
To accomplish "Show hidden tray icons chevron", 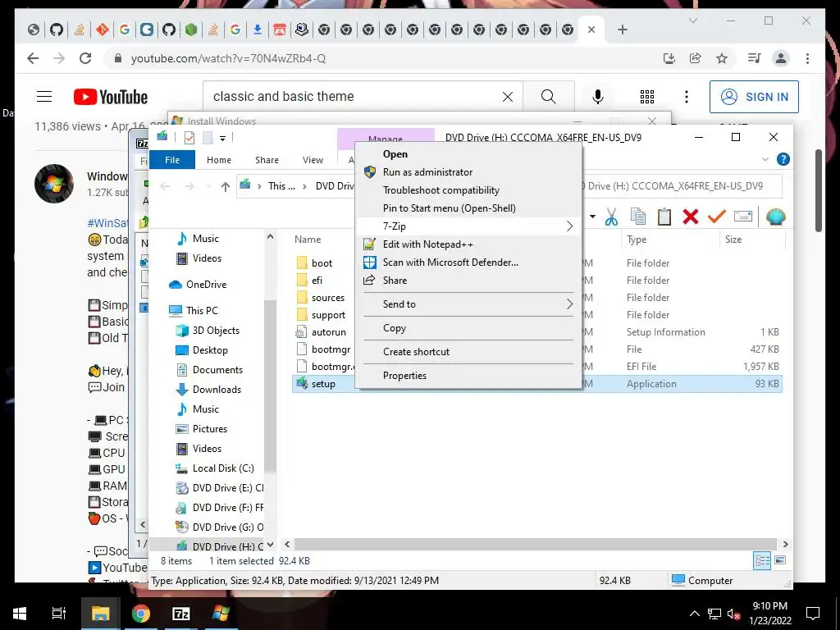I will pyautogui.click(x=694, y=614).
